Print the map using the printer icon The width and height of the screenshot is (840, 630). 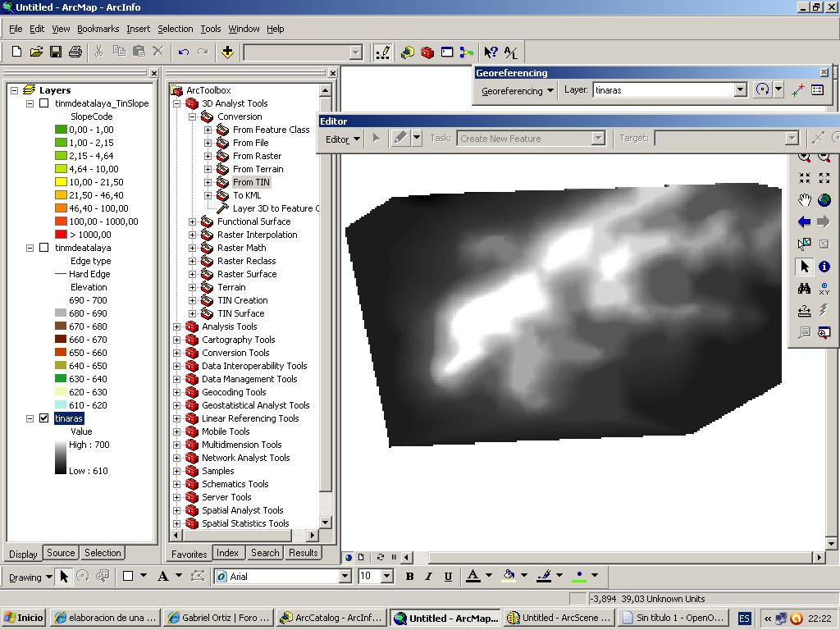[x=75, y=52]
